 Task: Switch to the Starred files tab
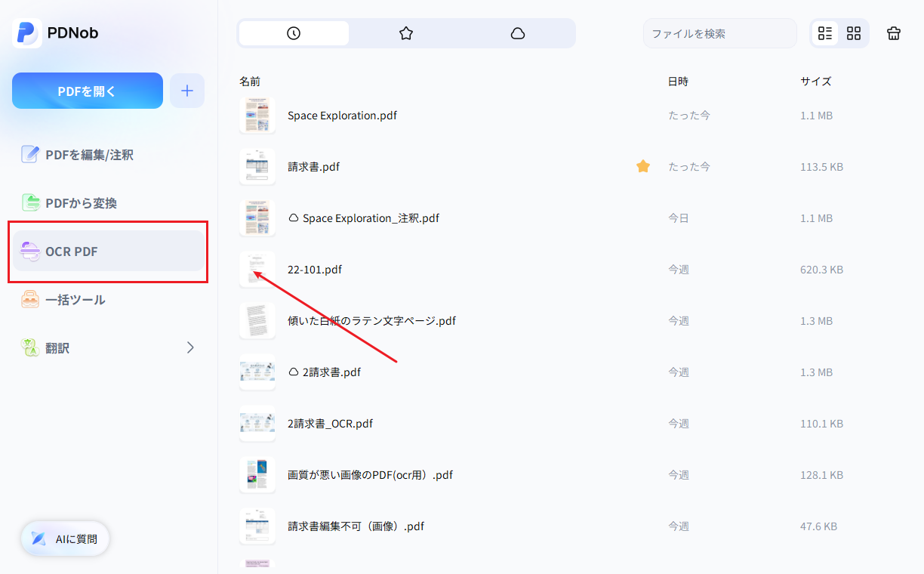(406, 33)
